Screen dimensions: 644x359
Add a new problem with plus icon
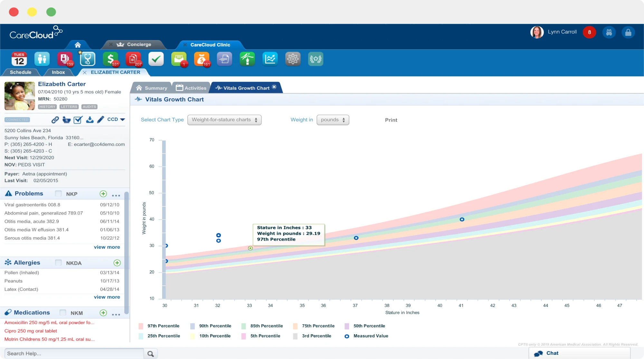pyautogui.click(x=103, y=194)
